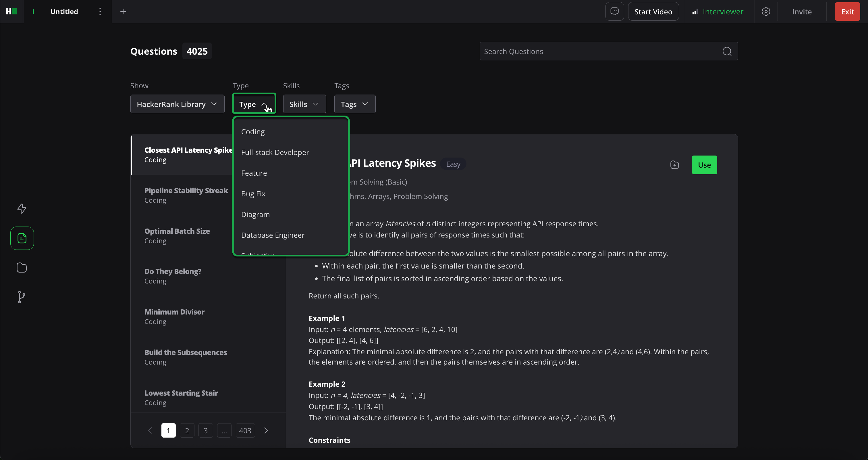Image resolution: width=868 pixels, height=460 pixels.
Task: Open the Tags filter dropdown
Action: tap(354, 104)
